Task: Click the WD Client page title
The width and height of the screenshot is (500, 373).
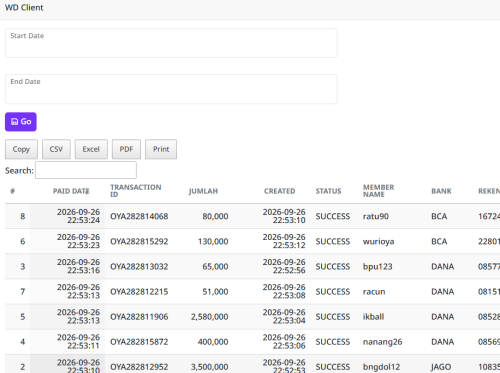Action: pyautogui.click(x=24, y=8)
